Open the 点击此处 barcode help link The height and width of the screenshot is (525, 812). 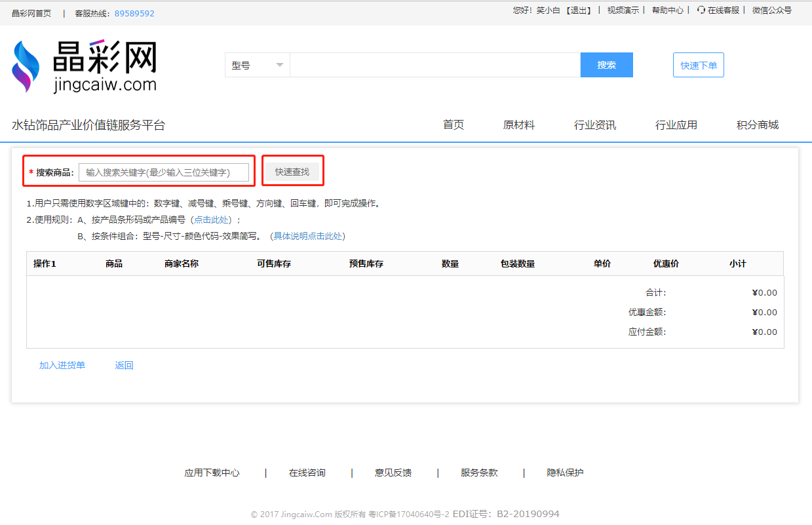pos(212,220)
